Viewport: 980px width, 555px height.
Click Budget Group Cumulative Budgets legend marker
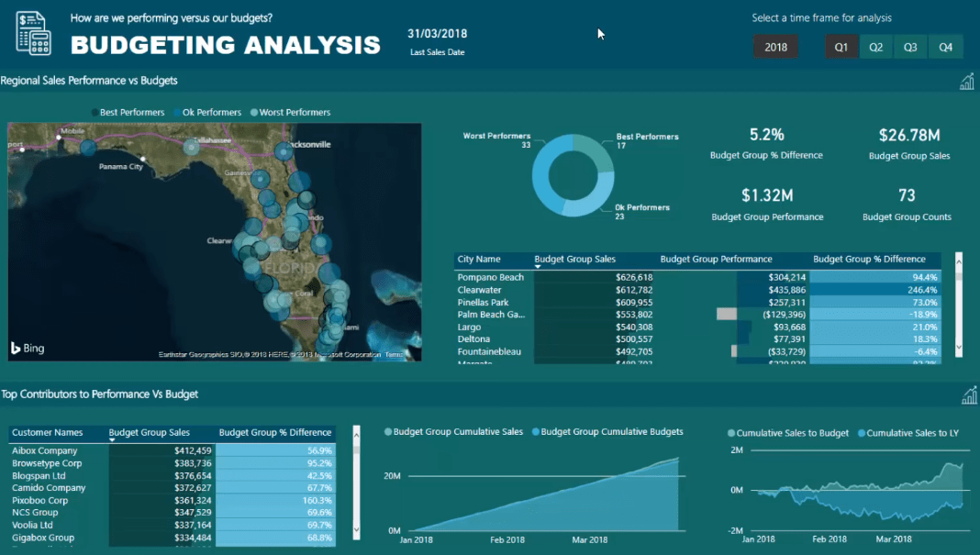pyautogui.click(x=536, y=432)
